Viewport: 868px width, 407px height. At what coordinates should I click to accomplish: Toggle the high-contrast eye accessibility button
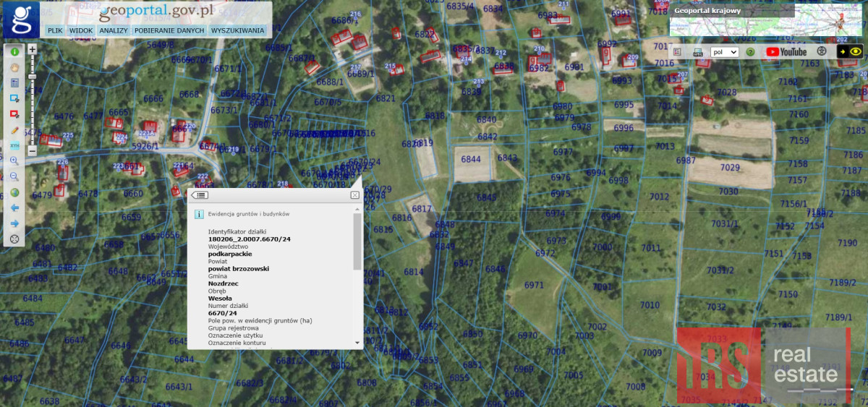click(x=851, y=51)
